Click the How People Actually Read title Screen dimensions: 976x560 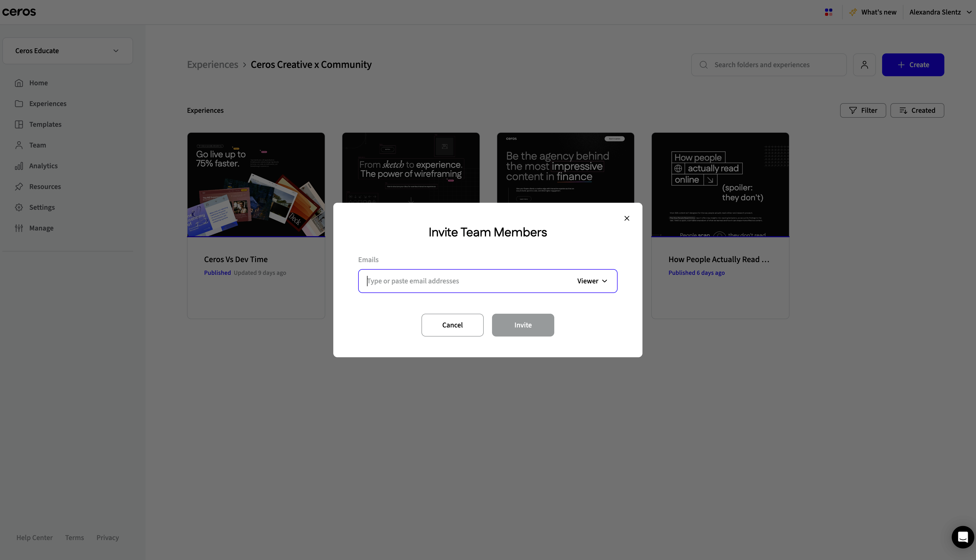point(719,260)
